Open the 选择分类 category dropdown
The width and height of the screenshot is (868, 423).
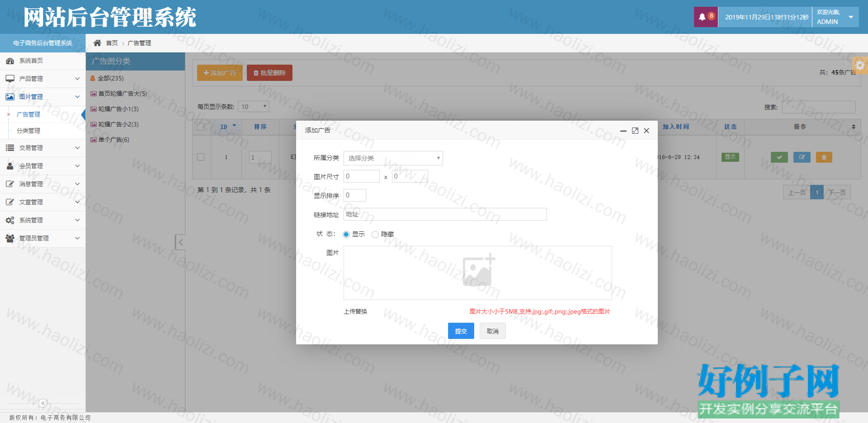pos(393,158)
